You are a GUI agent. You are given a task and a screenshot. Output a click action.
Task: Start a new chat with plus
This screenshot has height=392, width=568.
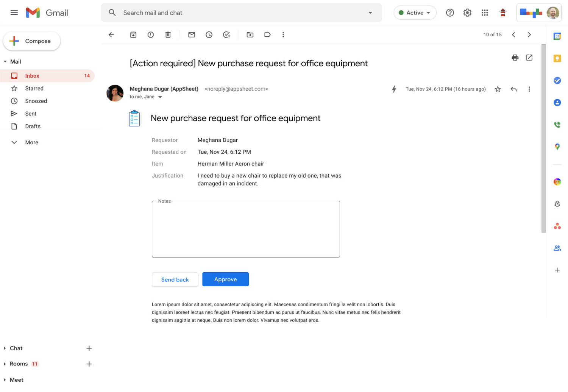(89, 348)
